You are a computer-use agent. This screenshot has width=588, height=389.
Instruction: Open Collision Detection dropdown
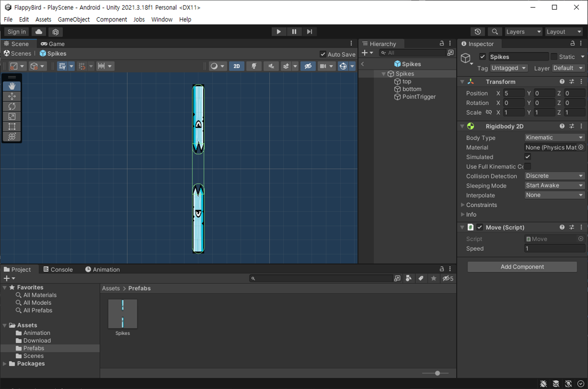554,176
